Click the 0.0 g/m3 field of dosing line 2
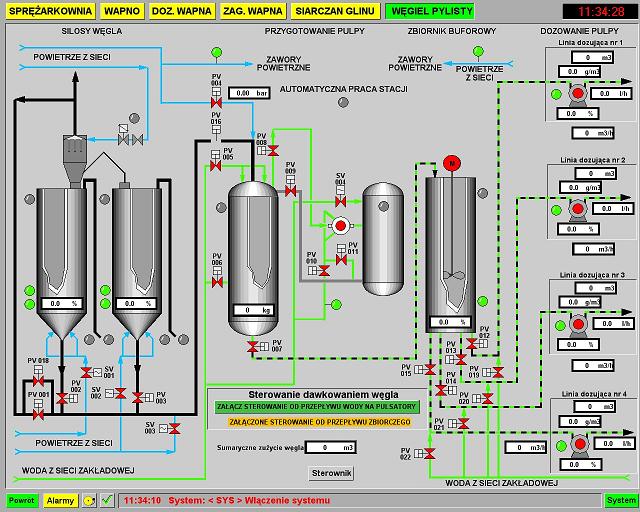Screen dimensions: 640x512 [x=580, y=187]
